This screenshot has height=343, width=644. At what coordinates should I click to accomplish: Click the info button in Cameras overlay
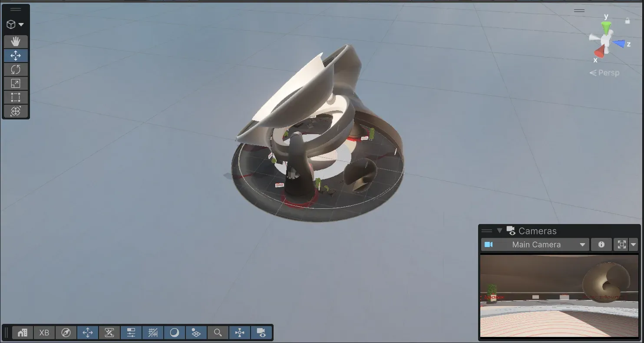[x=601, y=244]
